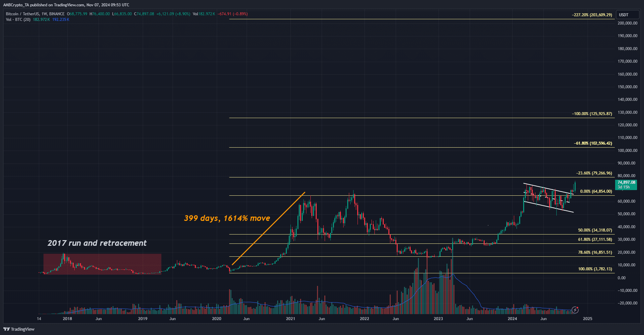Click the 2025 label on time axis
The image size is (644, 335).
(588, 319)
